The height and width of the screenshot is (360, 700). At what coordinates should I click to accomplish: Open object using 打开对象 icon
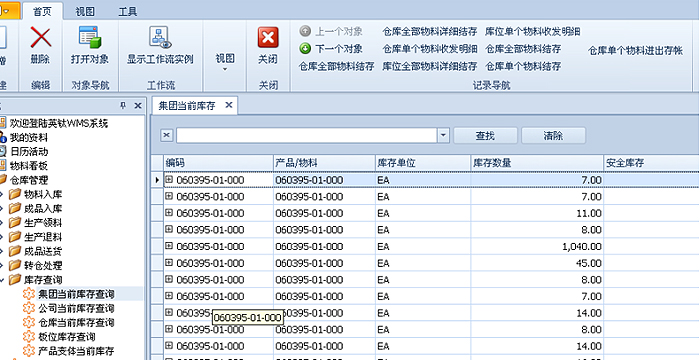tap(90, 38)
